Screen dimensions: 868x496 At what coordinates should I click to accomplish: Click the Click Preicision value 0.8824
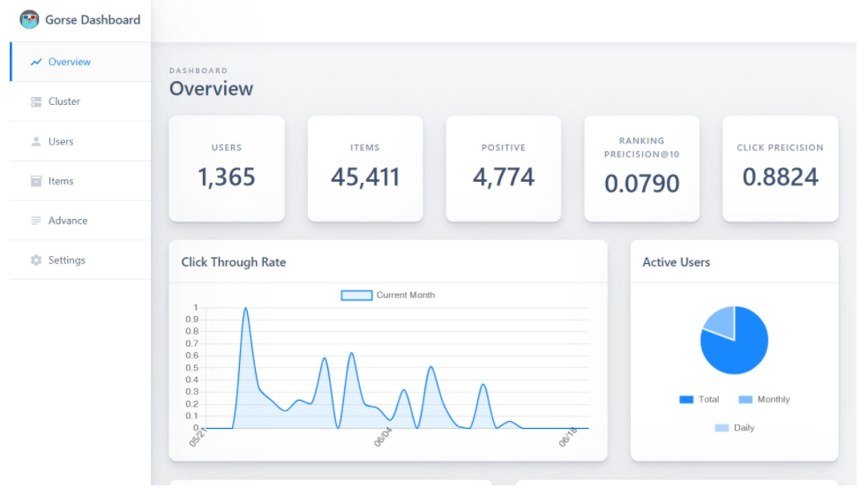[780, 177]
